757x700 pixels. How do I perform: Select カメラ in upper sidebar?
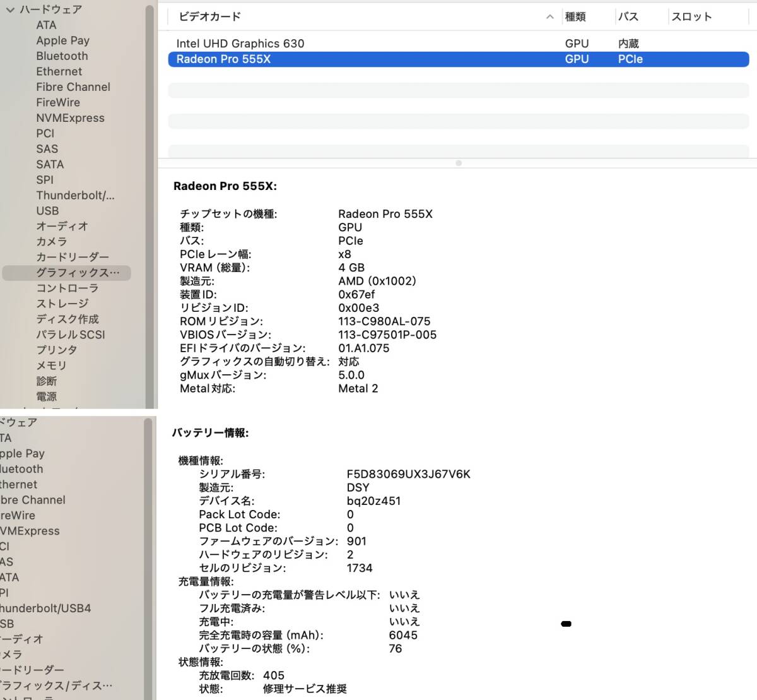[51, 241]
